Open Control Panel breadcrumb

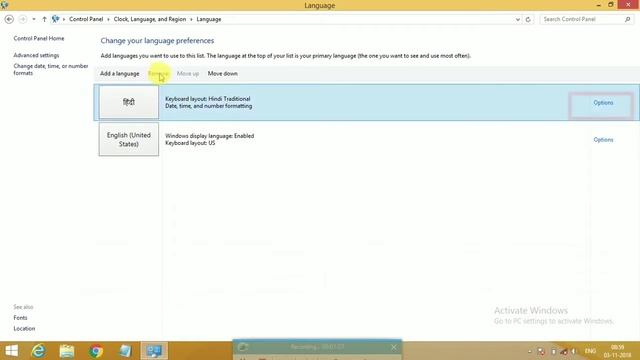86,19
